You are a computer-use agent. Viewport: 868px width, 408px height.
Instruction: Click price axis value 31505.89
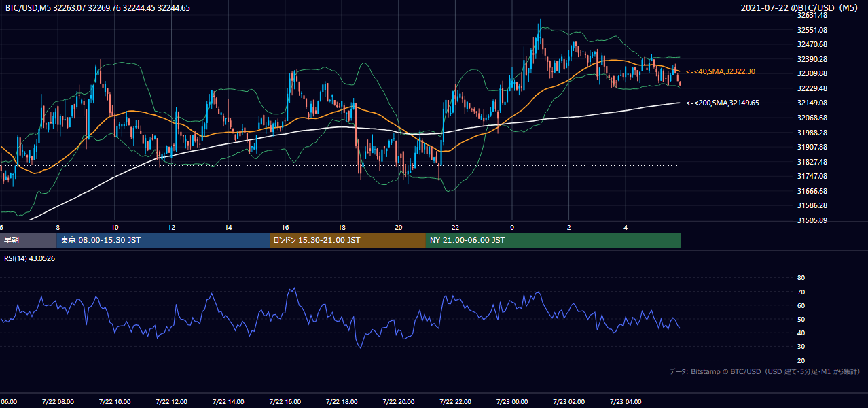[812, 220]
